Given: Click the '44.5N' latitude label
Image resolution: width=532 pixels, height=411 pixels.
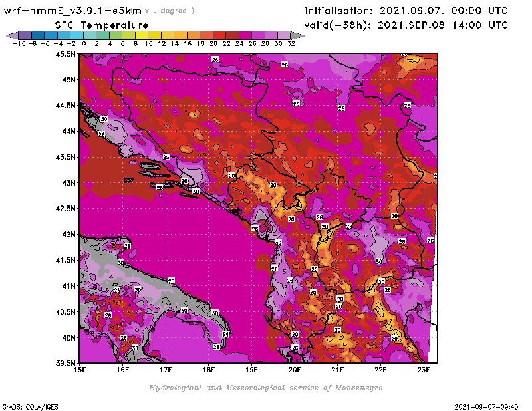Looking at the screenshot, I should [66, 106].
